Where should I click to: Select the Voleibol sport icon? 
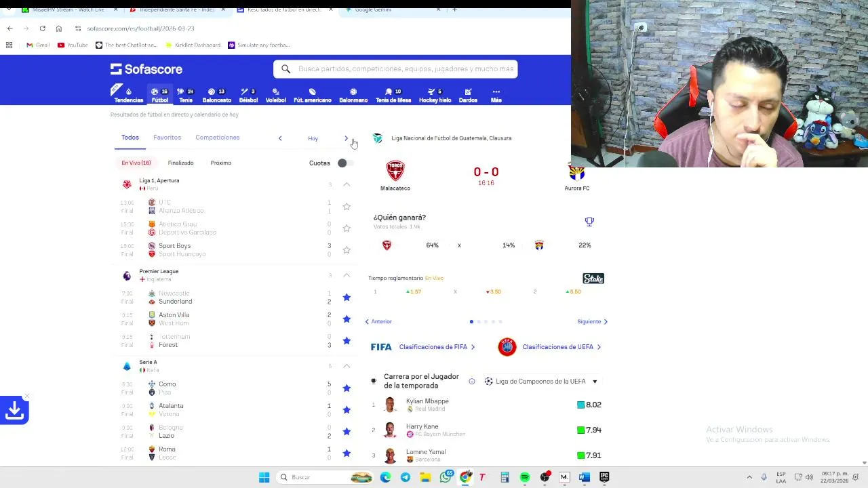275,95
